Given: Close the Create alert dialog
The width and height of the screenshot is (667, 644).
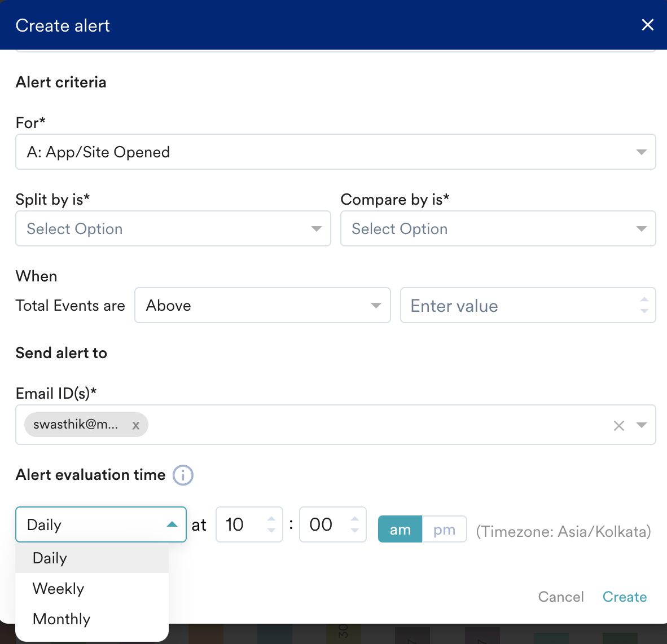Looking at the screenshot, I should 647,25.
